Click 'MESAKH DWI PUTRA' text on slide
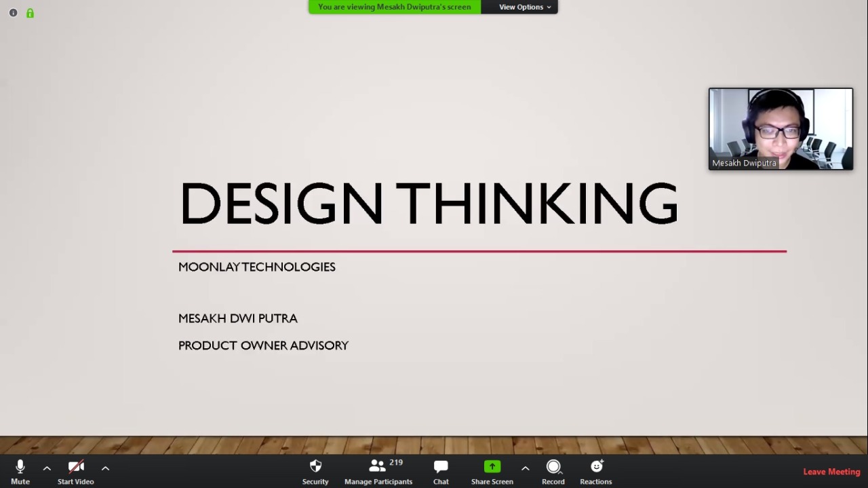This screenshot has height=488, width=868. pyautogui.click(x=238, y=318)
